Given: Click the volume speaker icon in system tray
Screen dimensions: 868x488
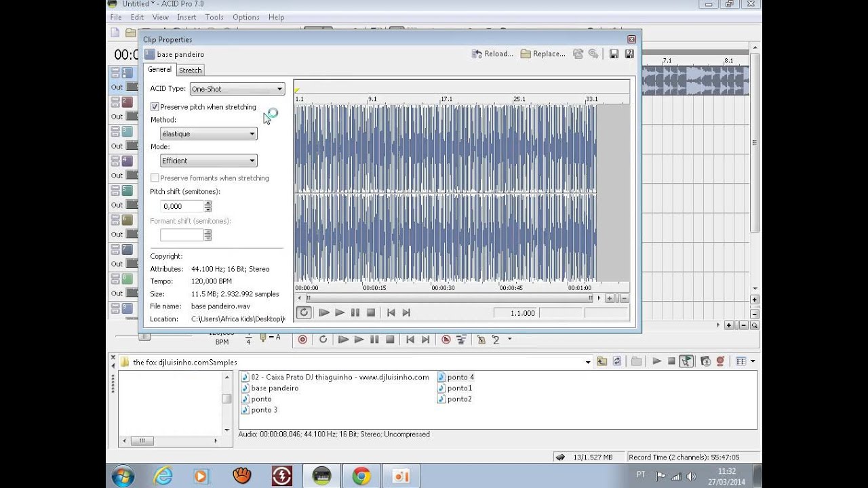Looking at the screenshot, I should 690,476.
